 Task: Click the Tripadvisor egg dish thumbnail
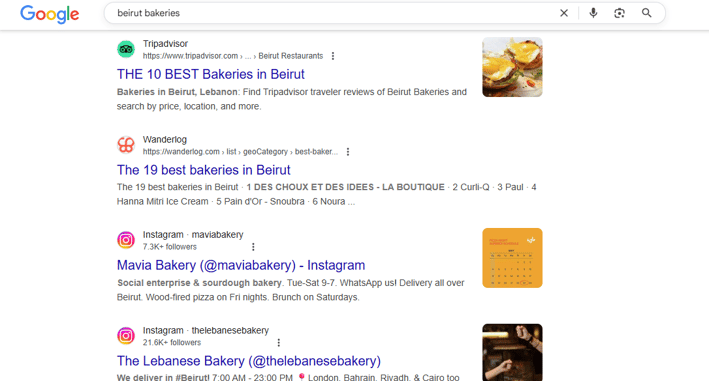coord(512,67)
